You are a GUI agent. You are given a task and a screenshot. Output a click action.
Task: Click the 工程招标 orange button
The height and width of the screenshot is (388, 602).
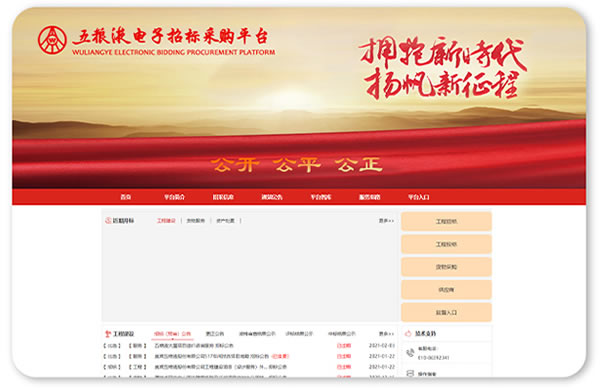[446, 221]
